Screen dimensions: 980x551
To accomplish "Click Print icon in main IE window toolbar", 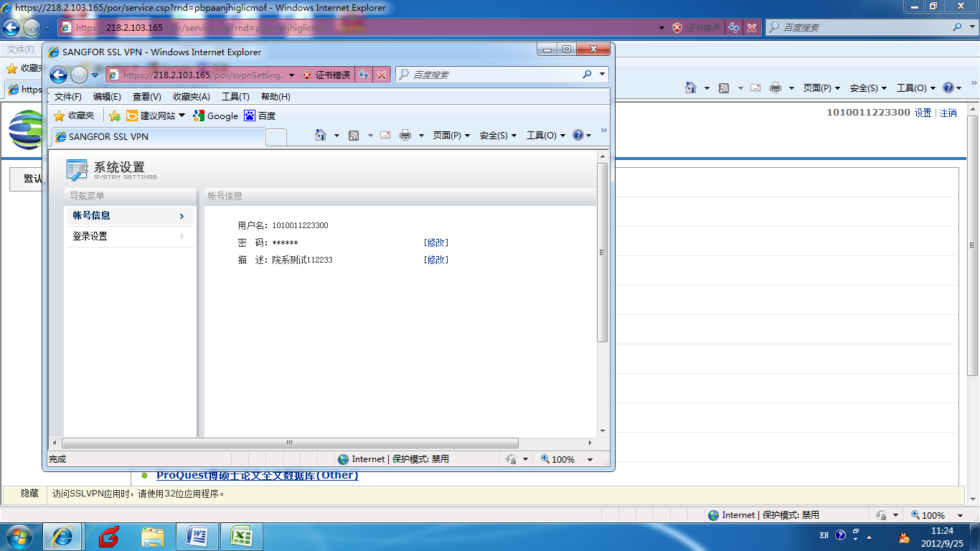I will click(775, 88).
